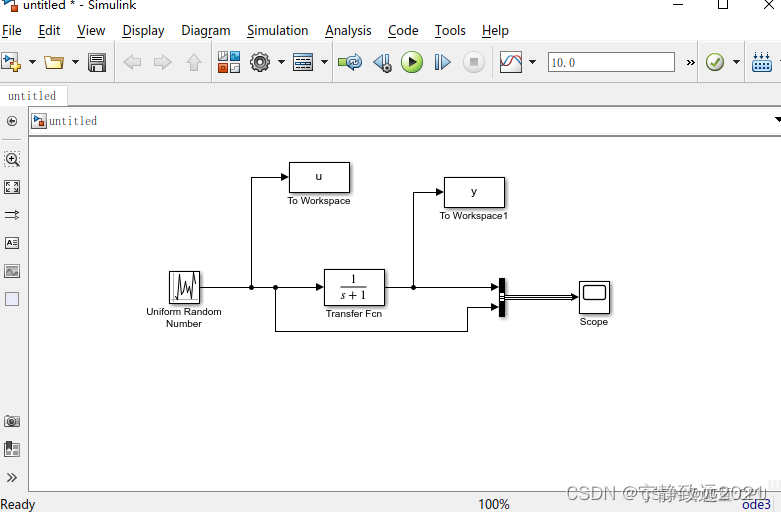Open Model Configuration Parameters gear
781x512 pixels.
(x=260, y=62)
